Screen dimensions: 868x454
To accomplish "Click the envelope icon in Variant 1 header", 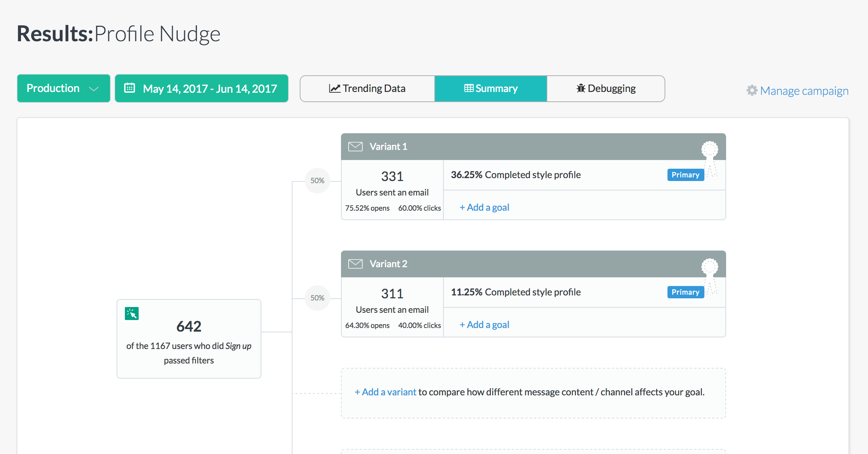I will tap(355, 147).
